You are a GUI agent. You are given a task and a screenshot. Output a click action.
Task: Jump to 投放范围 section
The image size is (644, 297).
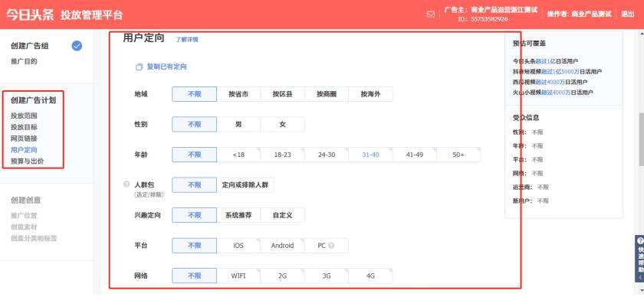pyautogui.click(x=24, y=116)
